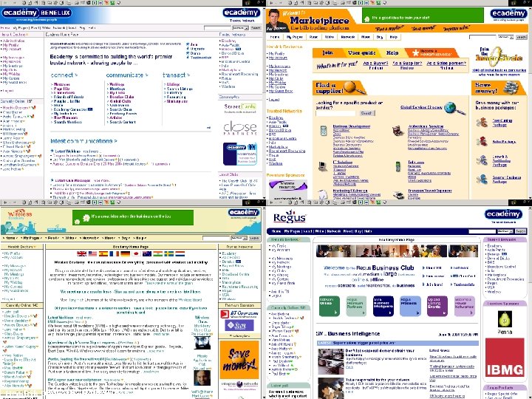Click the Search button in Regus window
Image resolution: width=532 pixels, height=399 pixels.
tap(520, 231)
